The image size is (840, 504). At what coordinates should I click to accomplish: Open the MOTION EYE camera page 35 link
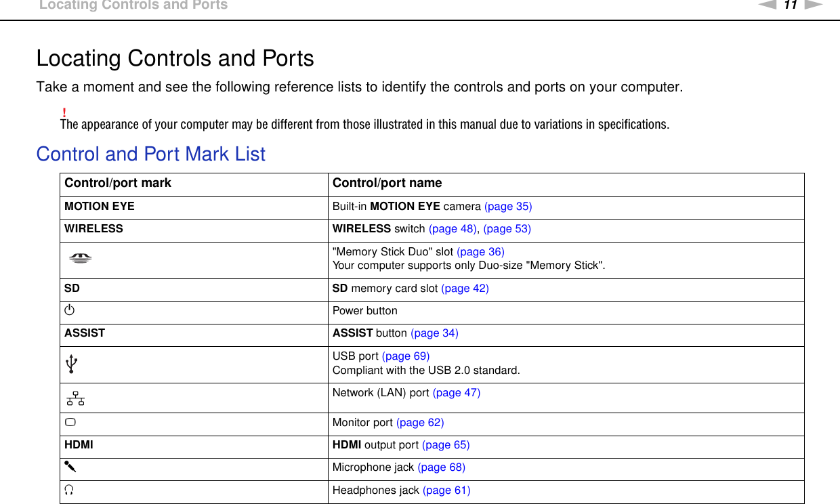coord(508,206)
